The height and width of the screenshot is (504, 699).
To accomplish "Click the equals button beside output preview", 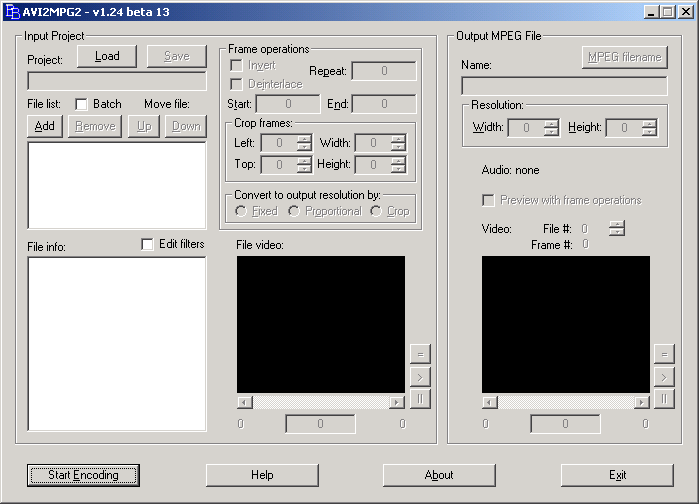I will 664,353.
